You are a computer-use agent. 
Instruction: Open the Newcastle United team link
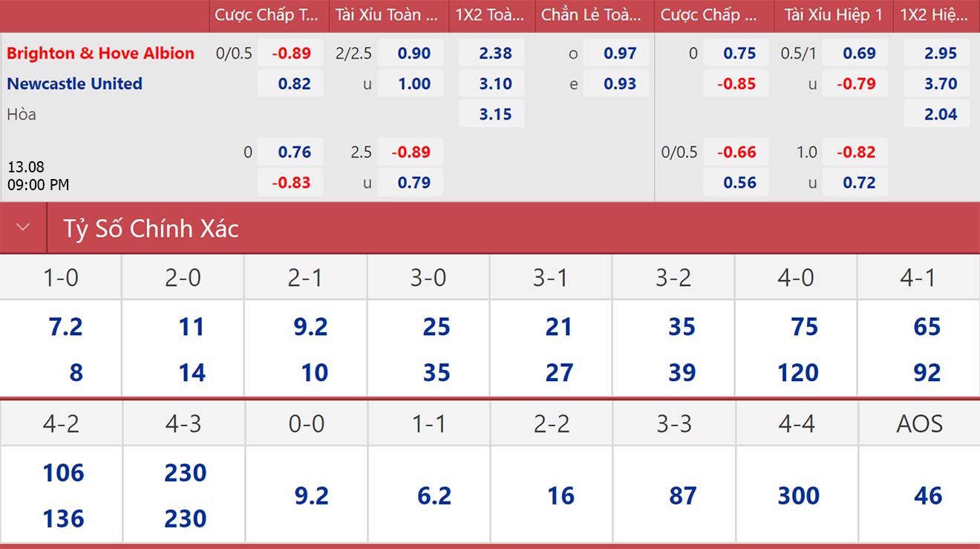pyautogui.click(x=74, y=84)
